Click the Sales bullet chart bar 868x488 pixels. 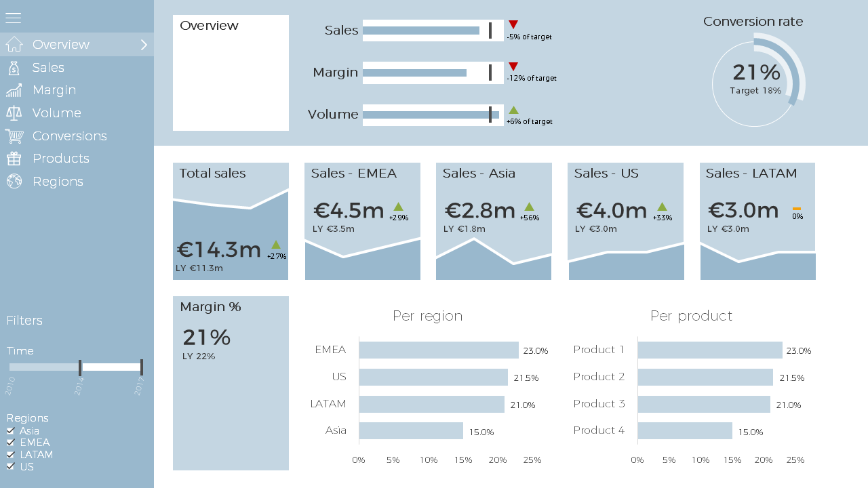click(433, 30)
